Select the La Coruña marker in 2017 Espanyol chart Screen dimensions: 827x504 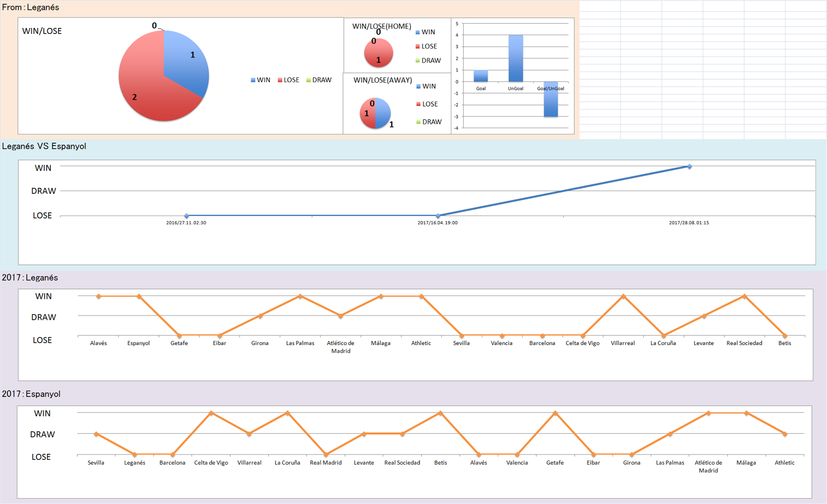[287, 413]
